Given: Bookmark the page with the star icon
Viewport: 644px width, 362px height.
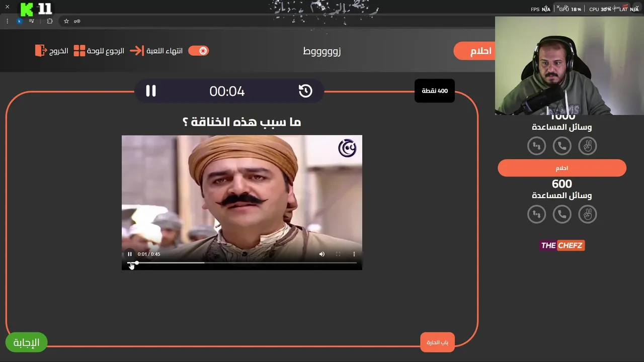Looking at the screenshot, I should 66,21.
